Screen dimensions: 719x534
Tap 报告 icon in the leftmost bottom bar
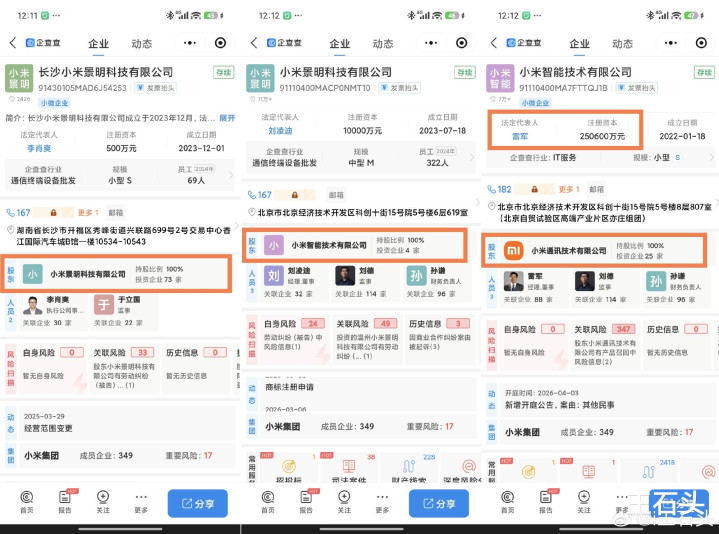pyautogui.click(x=65, y=501)
